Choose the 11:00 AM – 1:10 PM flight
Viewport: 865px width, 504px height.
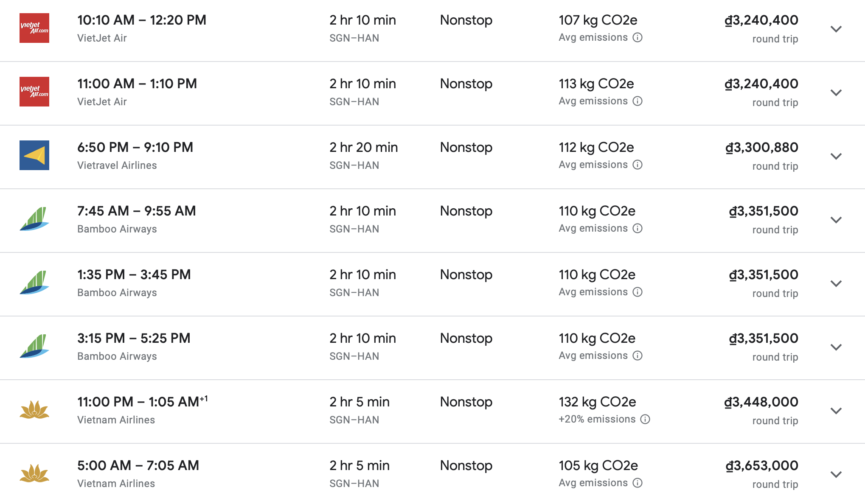(137, 84)
